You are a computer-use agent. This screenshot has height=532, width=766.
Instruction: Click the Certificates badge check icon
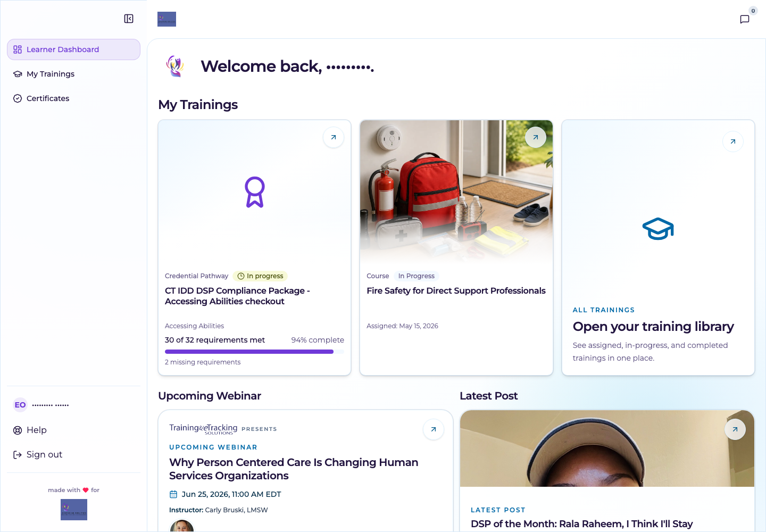(x=18, y=98)
